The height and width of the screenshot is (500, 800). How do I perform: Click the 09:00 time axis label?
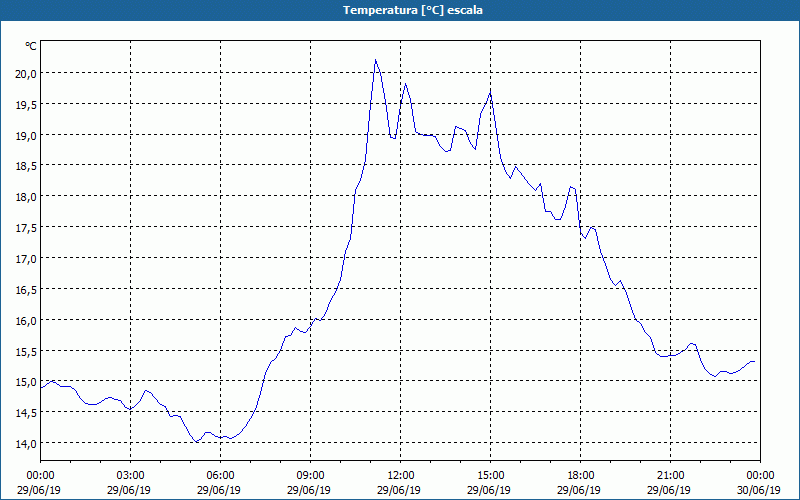coord(311,476)
